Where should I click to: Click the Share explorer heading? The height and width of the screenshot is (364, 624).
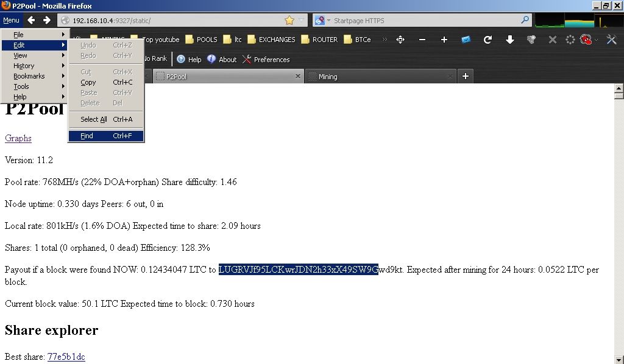click(51, 331)
